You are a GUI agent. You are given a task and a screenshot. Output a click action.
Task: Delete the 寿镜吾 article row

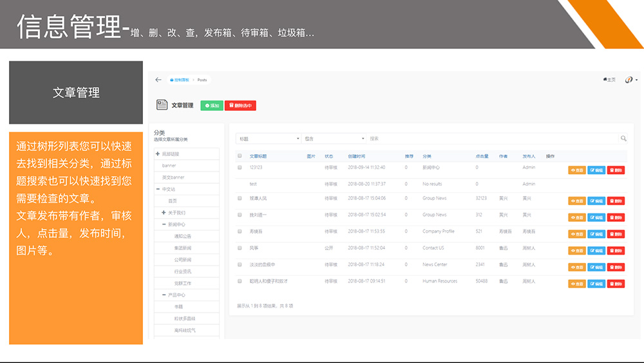click(616, 234)
